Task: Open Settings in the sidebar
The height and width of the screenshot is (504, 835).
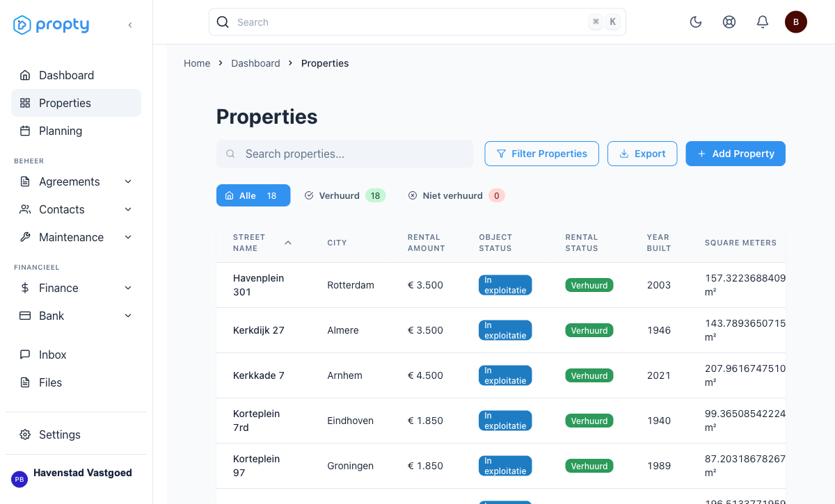Action: click(76, 434)
